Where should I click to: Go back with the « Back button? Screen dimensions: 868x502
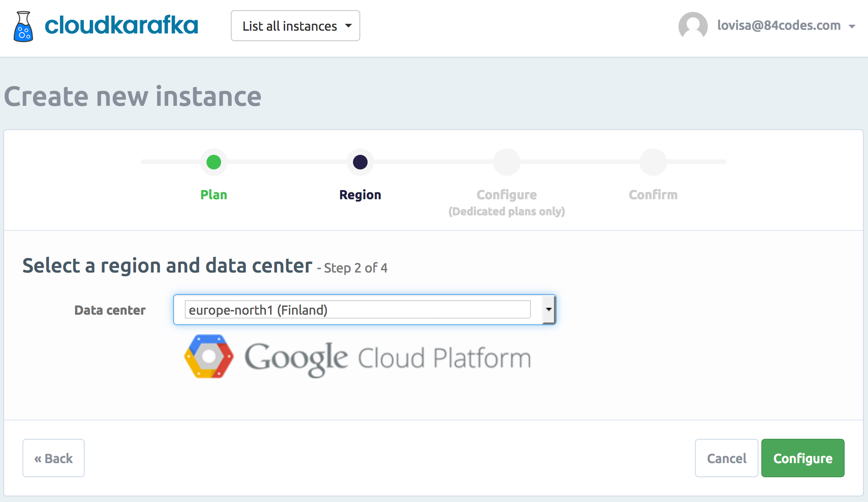pos(54,458)
